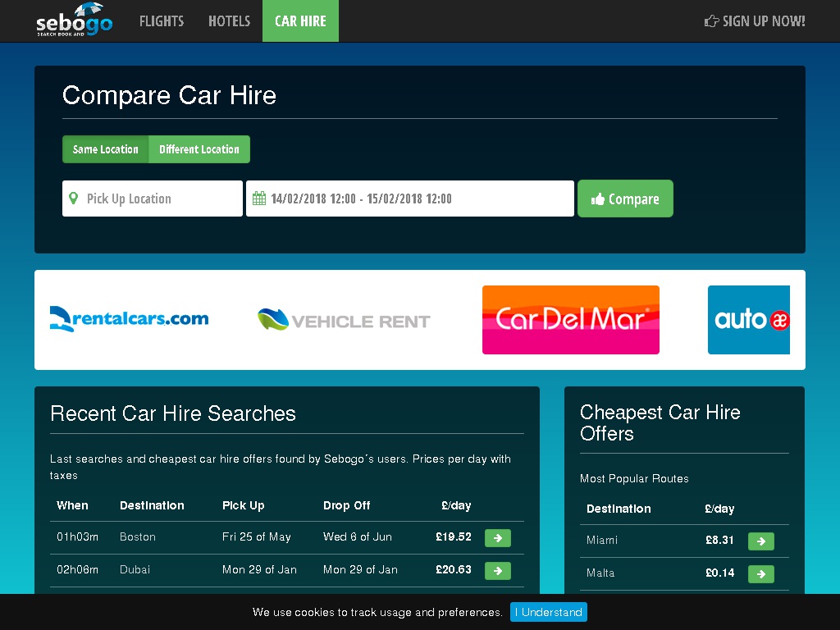This screenshot has height=630, width=840.
Task: Click the green arrow next to Miami
Action: point(760,541)
